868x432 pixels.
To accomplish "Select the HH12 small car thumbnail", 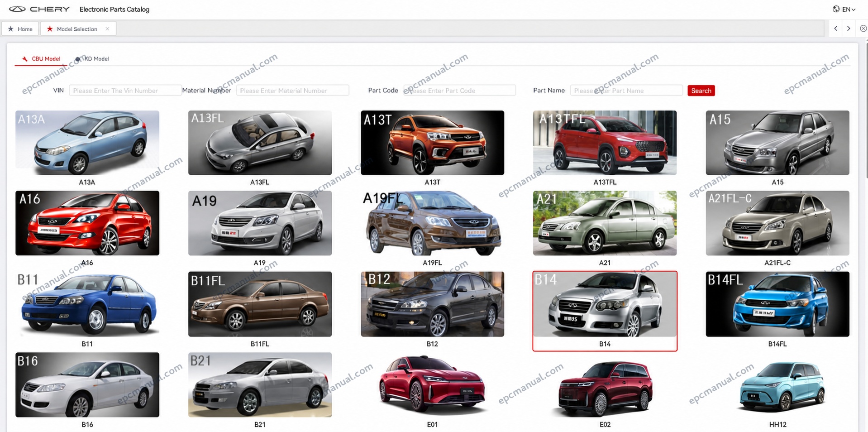I will coord(777,384).
